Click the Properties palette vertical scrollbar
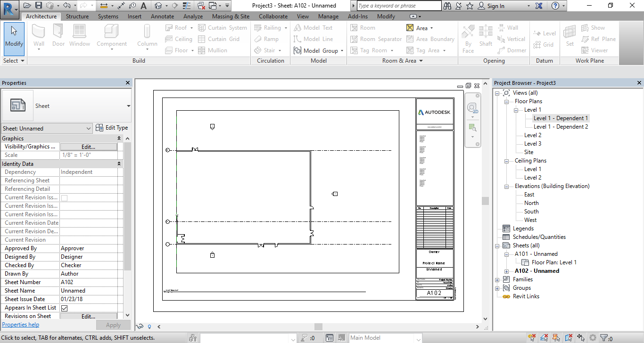 click(127, 207)
